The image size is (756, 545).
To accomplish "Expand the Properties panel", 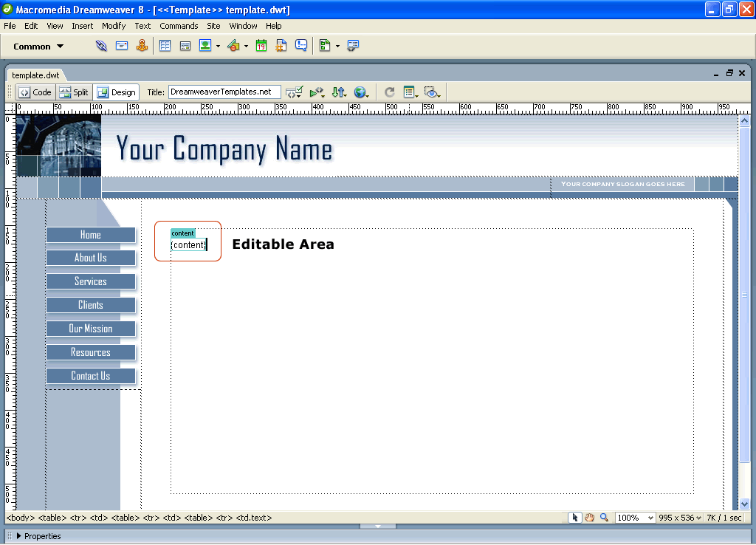I will [x=18, y=536].
